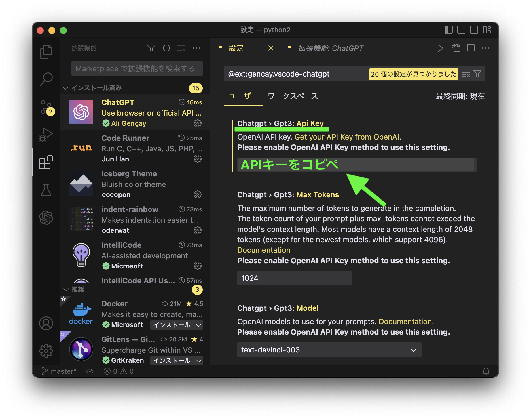Collapse the recommended extensions section
The image size is (531, 420).
coord(66,289)
